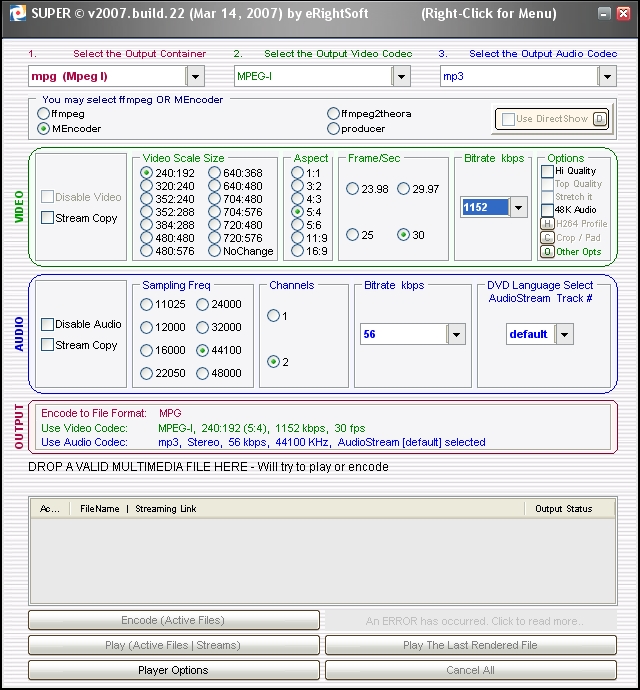
Task: Tick the Disable Audio checkbox
Action: (47, 324)
